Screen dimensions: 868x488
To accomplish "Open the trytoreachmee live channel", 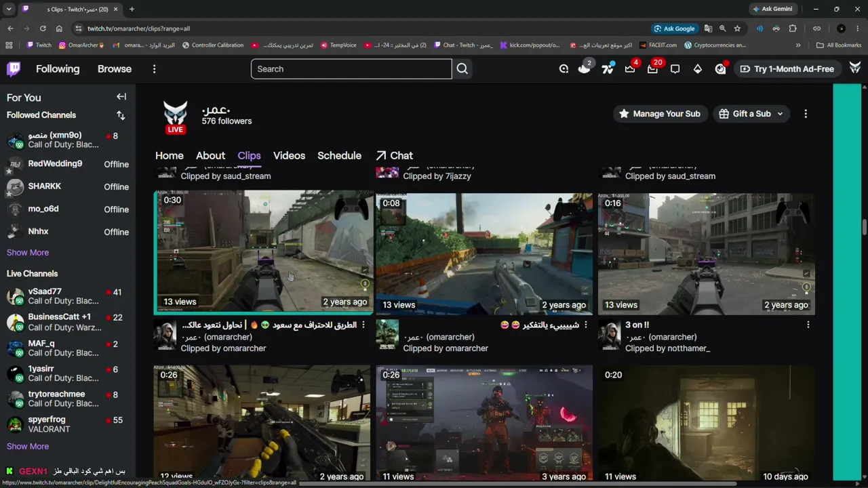I will (x=68, y=399).
